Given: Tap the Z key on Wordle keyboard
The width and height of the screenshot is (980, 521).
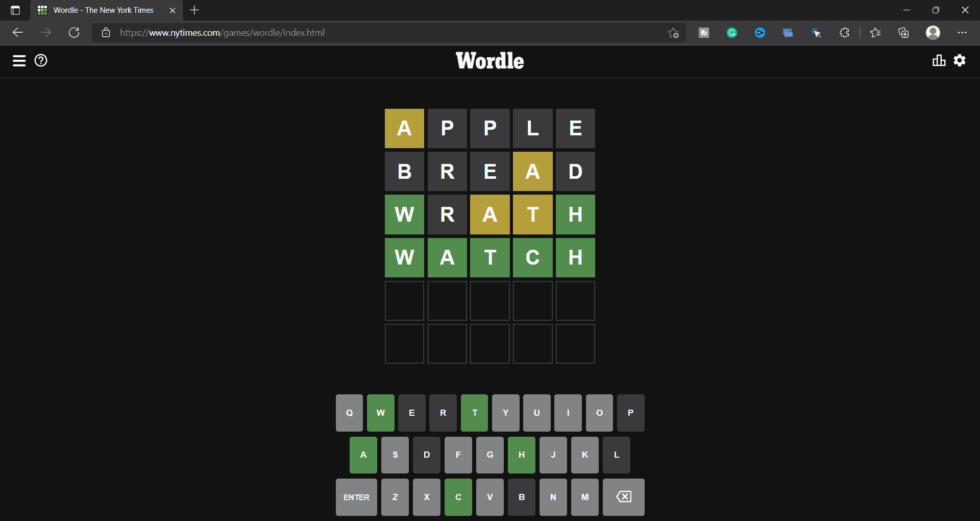Looking at the screenshot, I should click(395, 497).
